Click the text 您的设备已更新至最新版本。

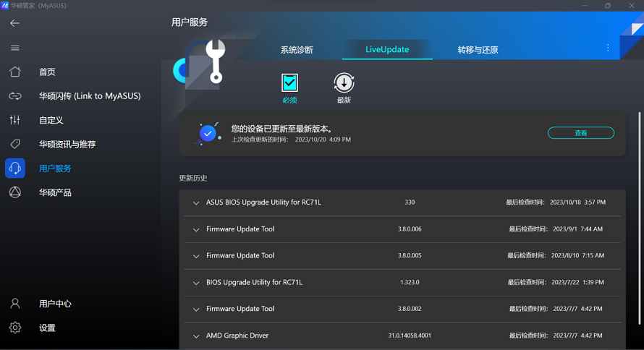pos(281,129)
